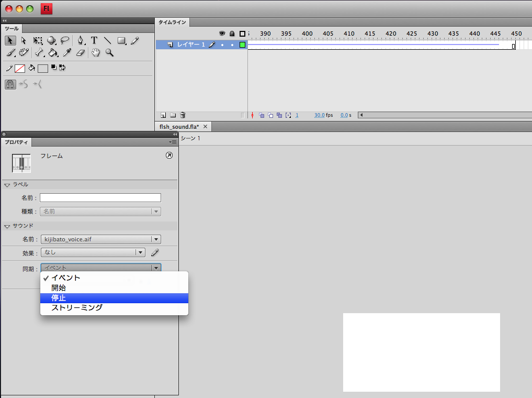
Task: Click the Straighten option icon
Action: (x=37, y=84)
